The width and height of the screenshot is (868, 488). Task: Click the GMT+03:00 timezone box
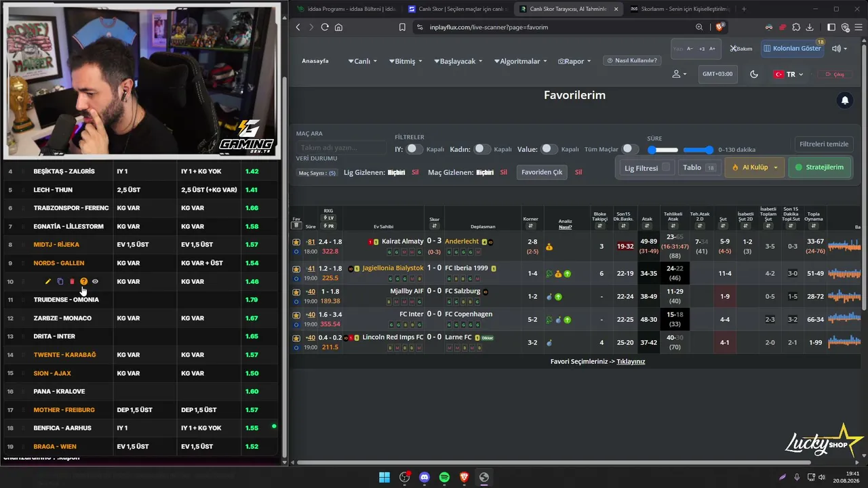[x=717, y=74]
